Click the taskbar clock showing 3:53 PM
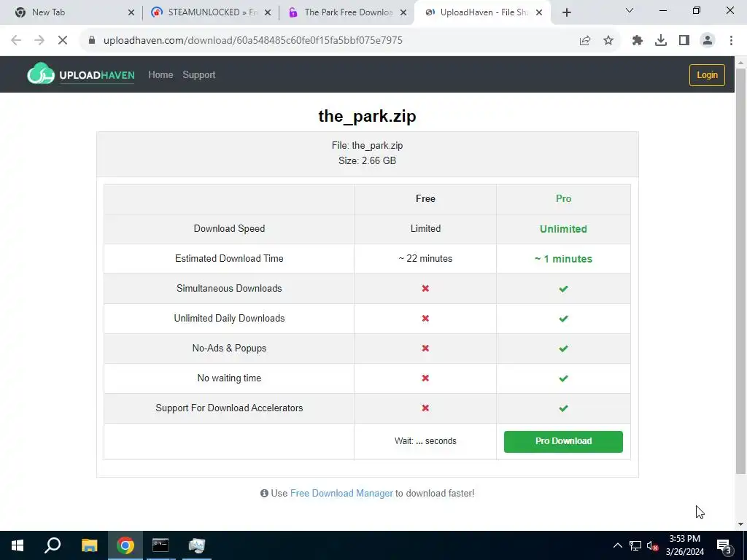Screen dimensions: 747x560 tap(684, 545)
